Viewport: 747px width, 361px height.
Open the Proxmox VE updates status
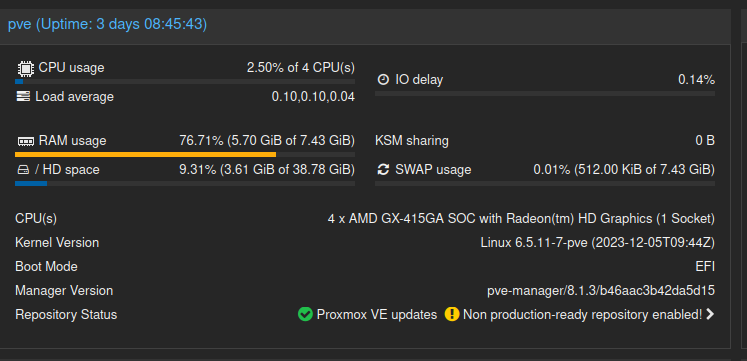377,315
